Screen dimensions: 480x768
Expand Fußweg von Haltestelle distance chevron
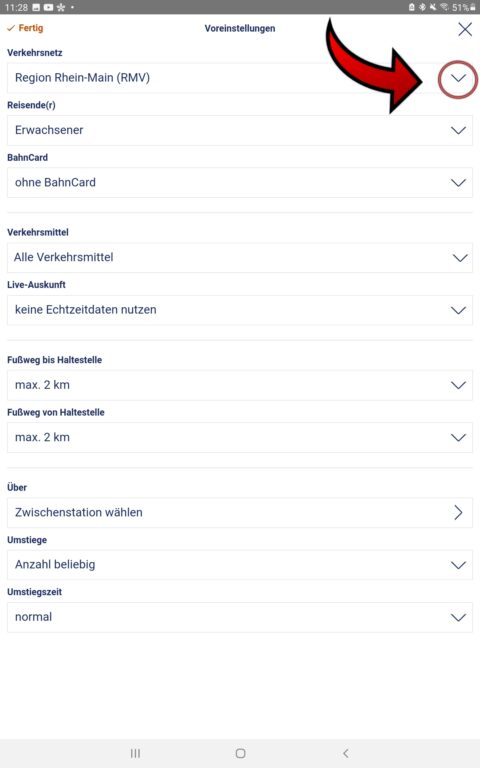pos(458,437)
